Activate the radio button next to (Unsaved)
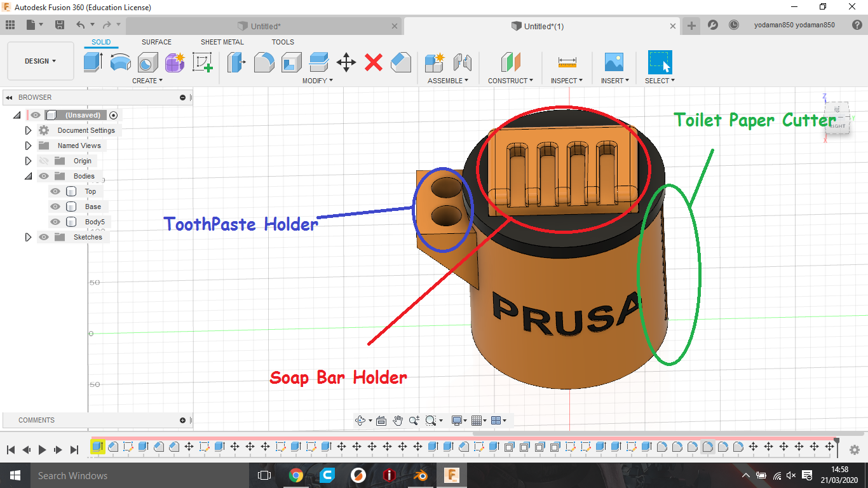This screenshot has height=488, width=868. click(114, 115)
